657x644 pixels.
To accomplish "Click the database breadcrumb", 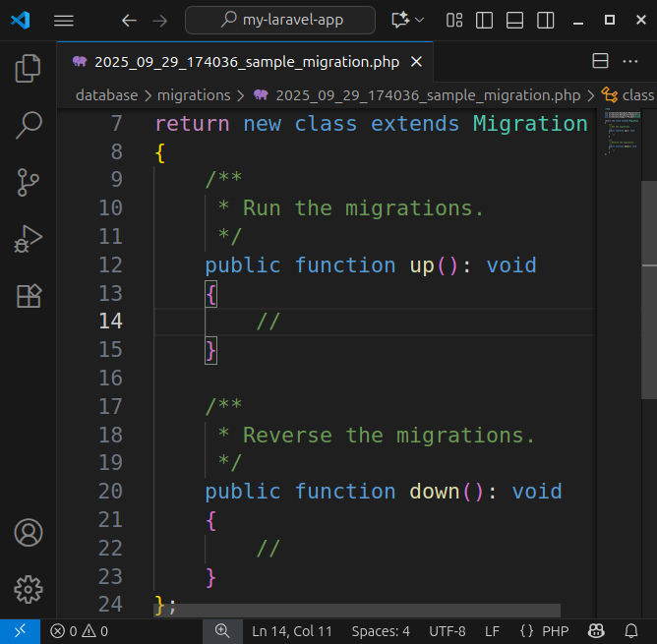I will pos(106,95).
